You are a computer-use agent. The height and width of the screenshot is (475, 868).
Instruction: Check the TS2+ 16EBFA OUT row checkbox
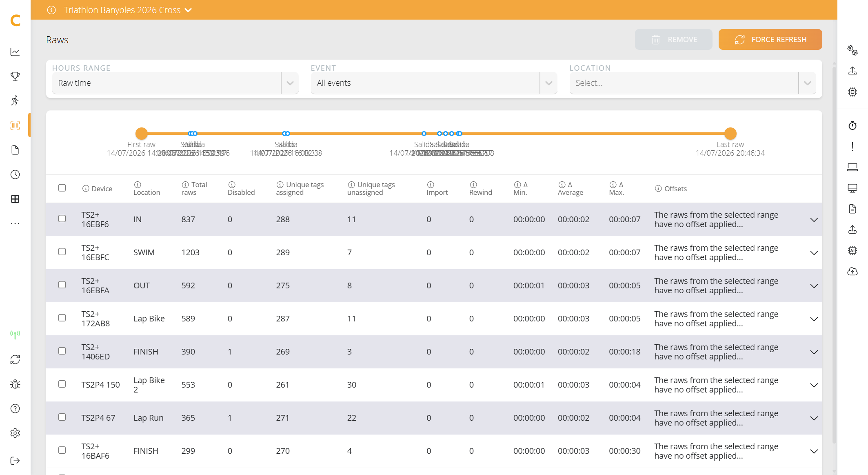click(x=62, y=285)
